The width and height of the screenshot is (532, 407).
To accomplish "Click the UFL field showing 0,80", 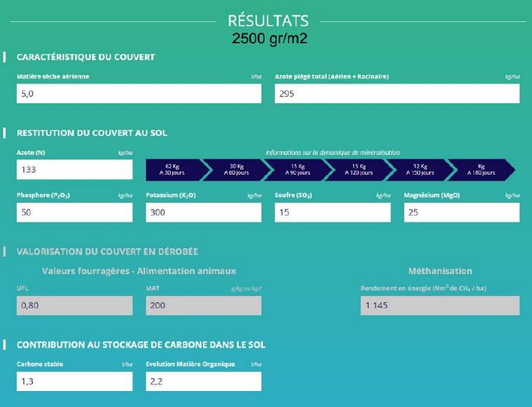I will pos(74,305).
